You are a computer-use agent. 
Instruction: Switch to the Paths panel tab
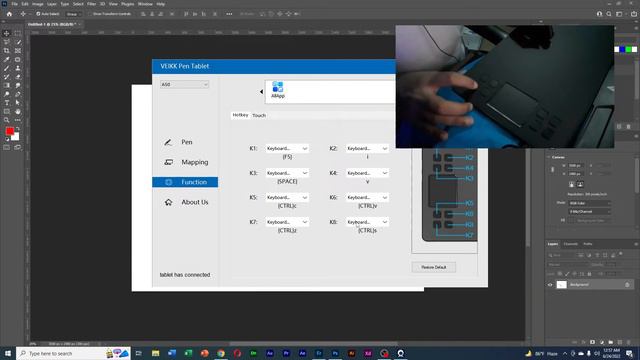pyautogui.click(x=588, y=244)
